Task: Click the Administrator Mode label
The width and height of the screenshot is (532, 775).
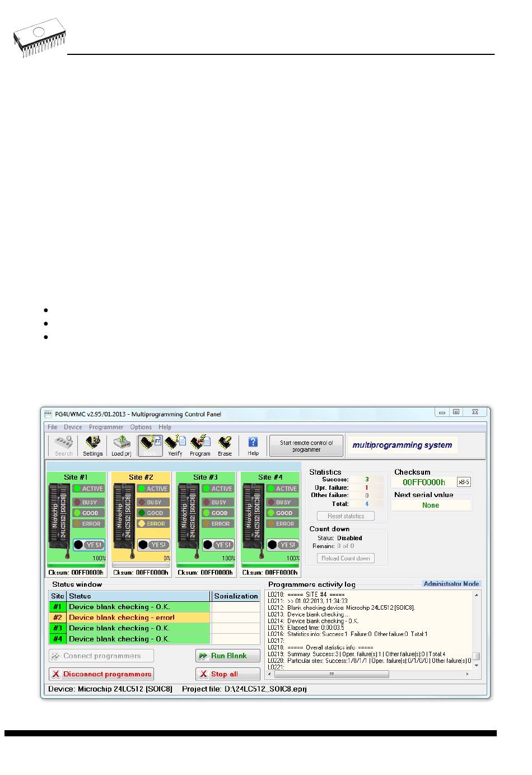Action: tap(451, 584)
